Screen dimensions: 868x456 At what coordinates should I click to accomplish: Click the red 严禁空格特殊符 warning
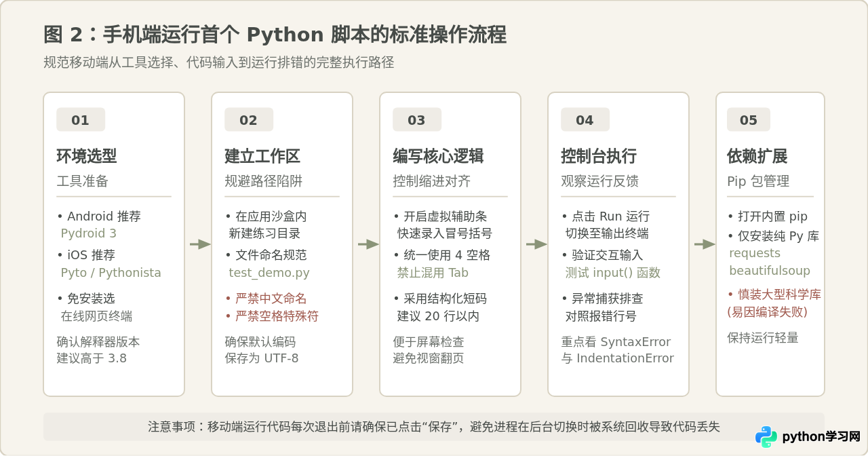coord(272,316)
